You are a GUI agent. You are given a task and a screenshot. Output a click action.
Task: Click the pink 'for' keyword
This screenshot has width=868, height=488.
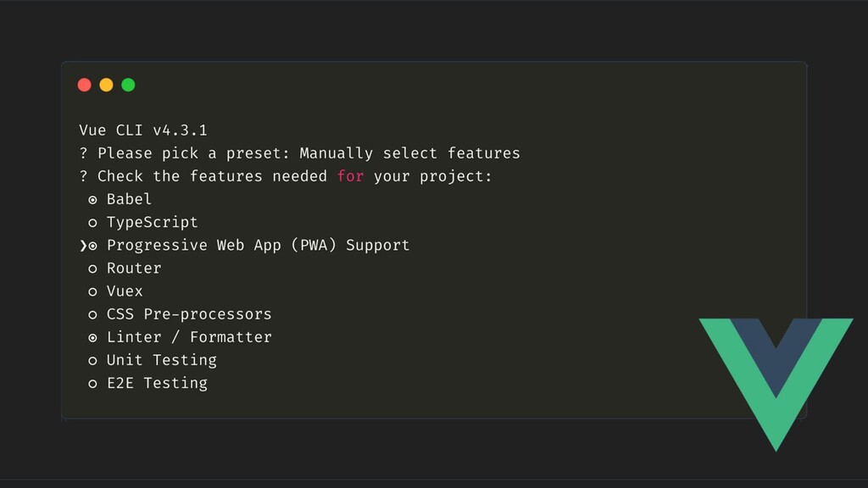tap(350, 176)
